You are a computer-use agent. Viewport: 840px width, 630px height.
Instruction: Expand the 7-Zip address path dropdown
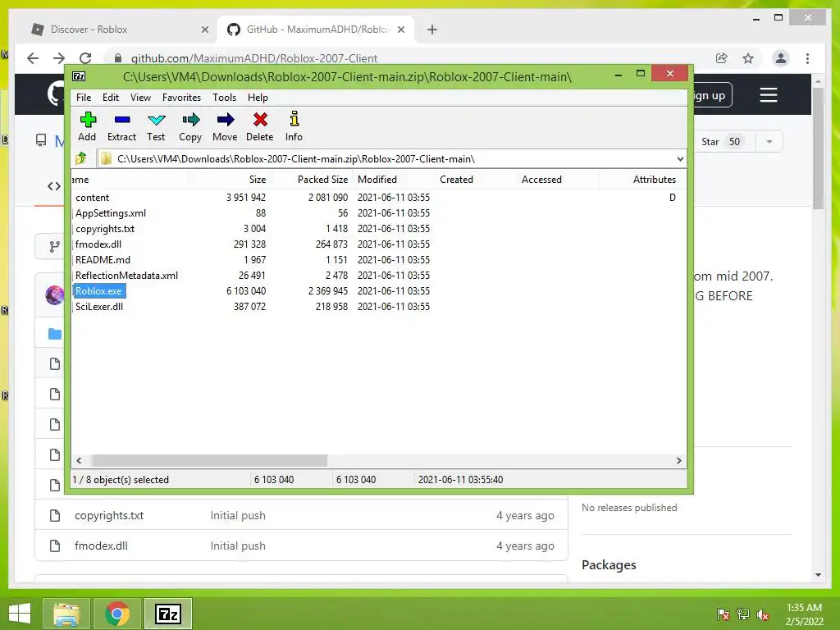click(680, 159)
